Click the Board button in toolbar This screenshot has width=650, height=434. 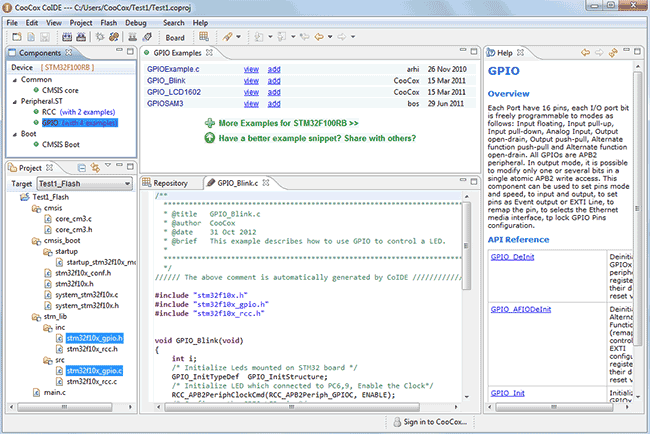click(175, 37)
